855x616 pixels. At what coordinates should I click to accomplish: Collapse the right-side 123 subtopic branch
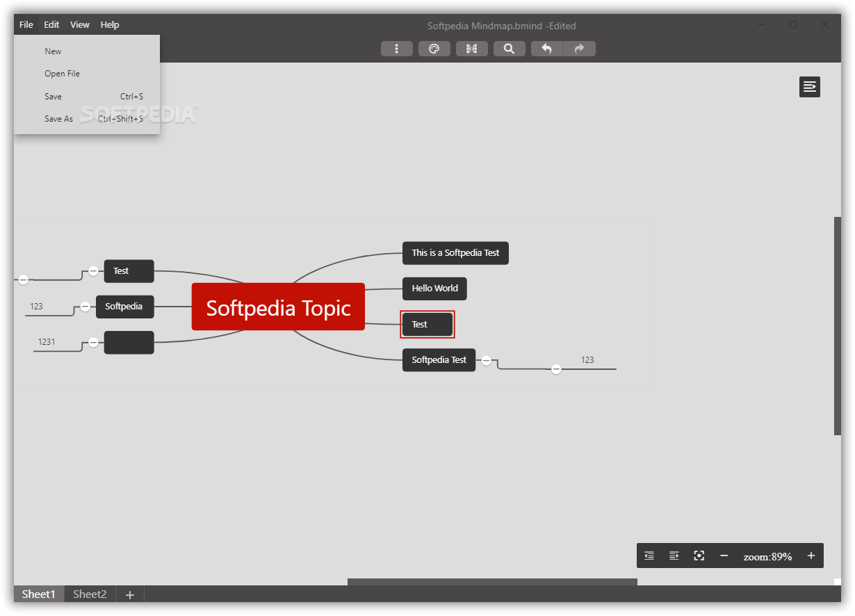pos(556,369)
